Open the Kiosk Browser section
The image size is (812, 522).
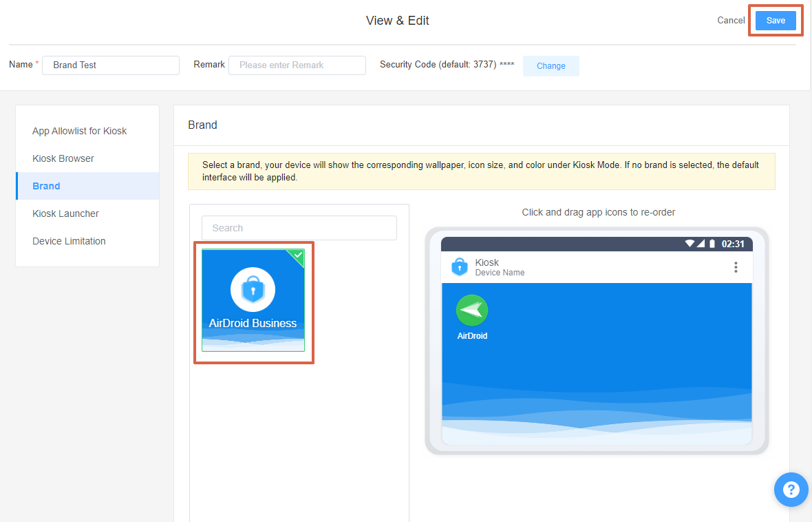(63, 158)
